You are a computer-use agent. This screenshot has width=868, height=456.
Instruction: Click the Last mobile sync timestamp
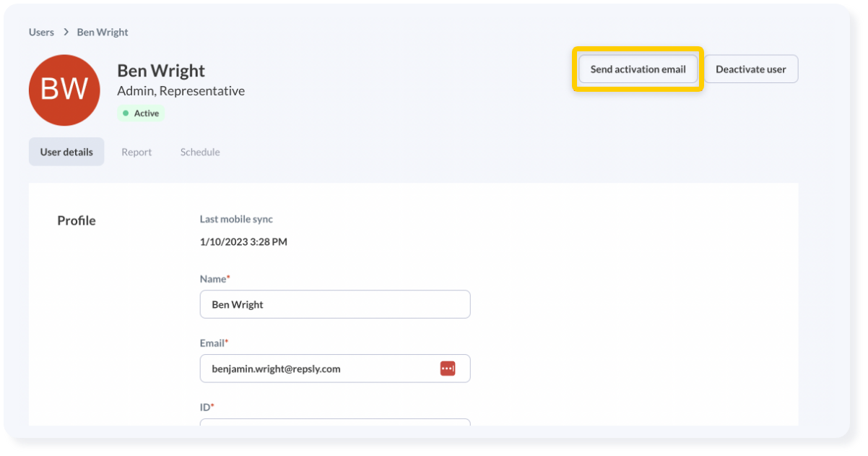243,241
